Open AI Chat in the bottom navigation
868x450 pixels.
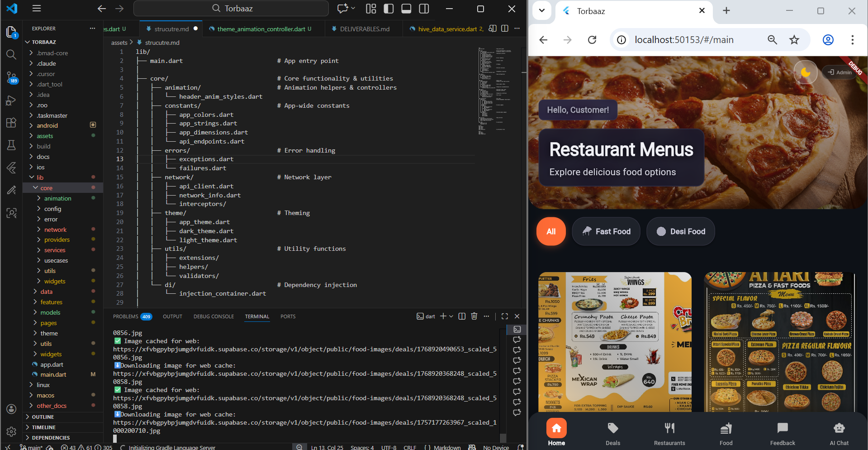click(839, 433)
